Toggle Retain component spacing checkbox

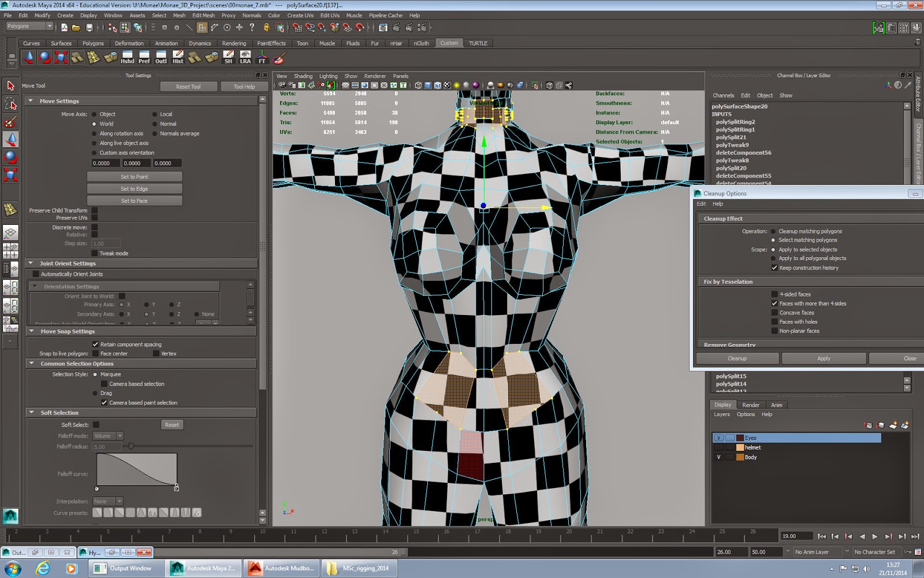pos(95,344)
